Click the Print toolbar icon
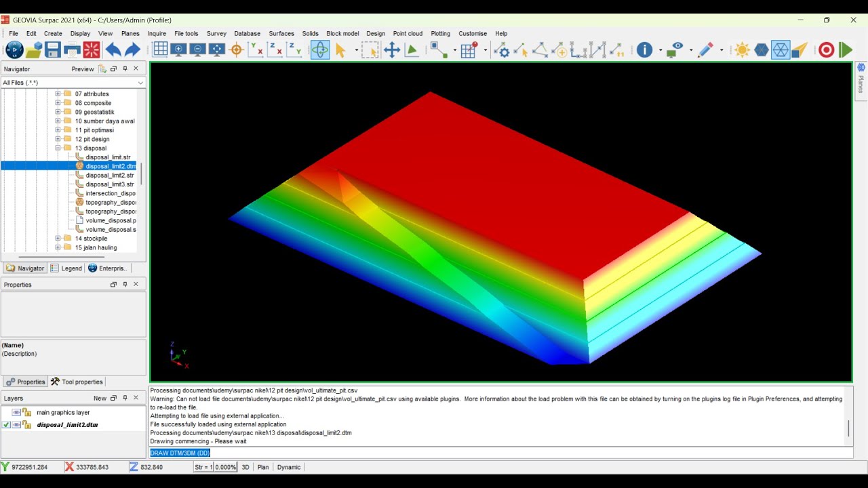 tap(72, 49)
